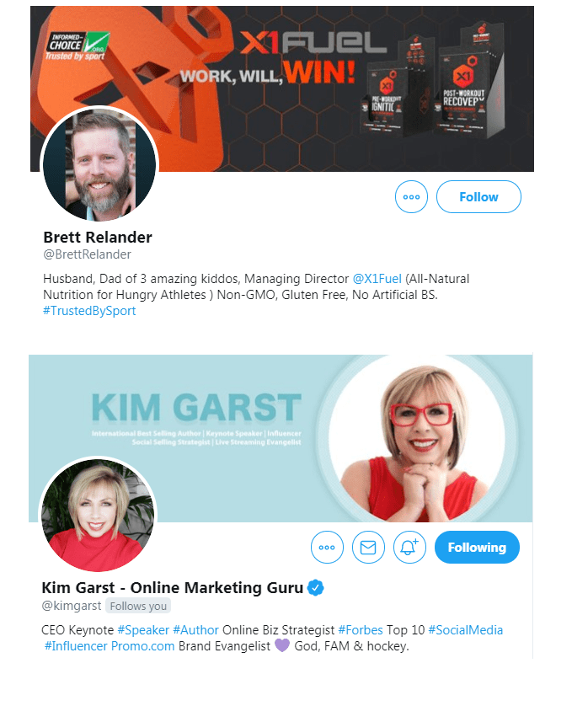Click the Informed-Choice logo on banner
The height and width of the screenshot is (706, 588).
pos(78,46)
